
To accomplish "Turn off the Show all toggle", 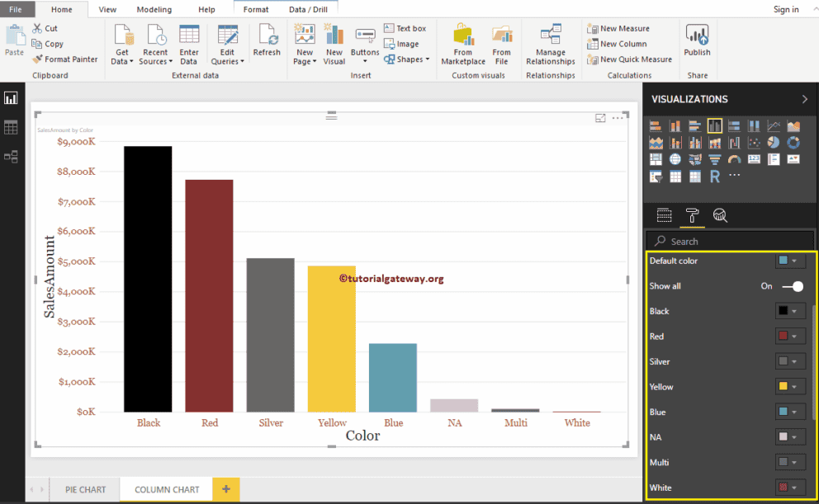I will coord(791,286).
